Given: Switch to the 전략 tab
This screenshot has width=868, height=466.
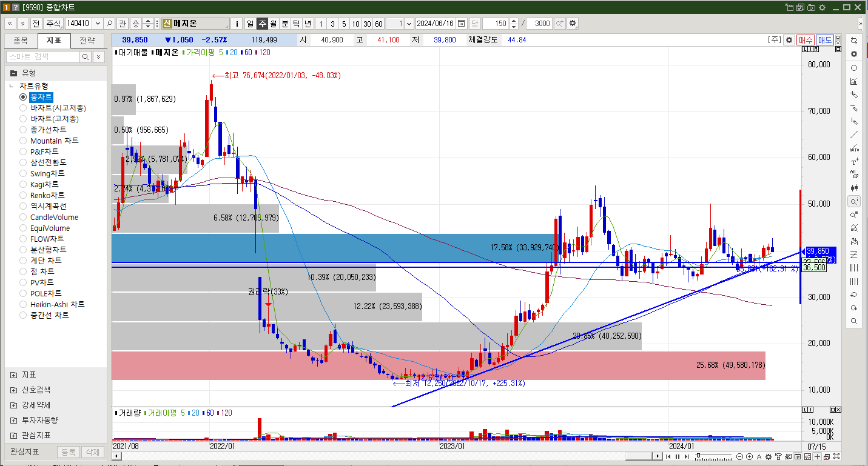Looking at the screenshot, I should point(87,41).
